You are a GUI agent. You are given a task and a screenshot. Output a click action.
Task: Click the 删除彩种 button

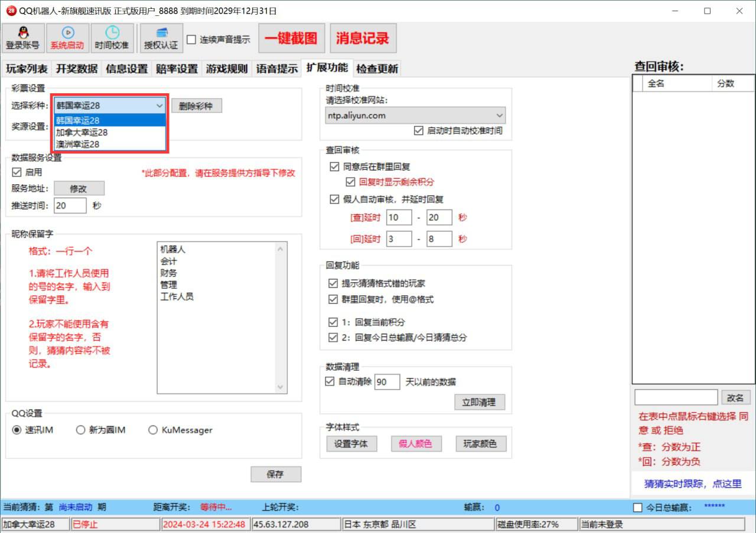click(197, 106)
